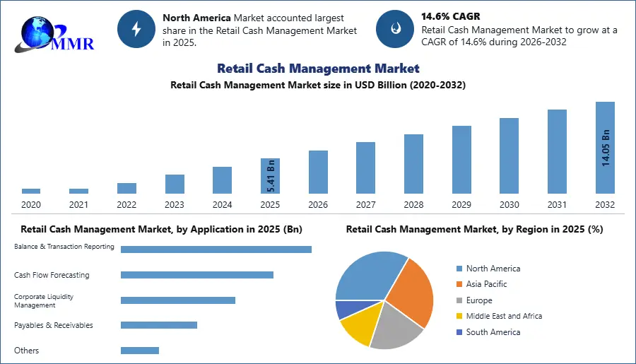Image resolution: width=636 pixels, height=364 pixels.
Task: Click the '2023' axis year label
Action: (x=175, y=205)
